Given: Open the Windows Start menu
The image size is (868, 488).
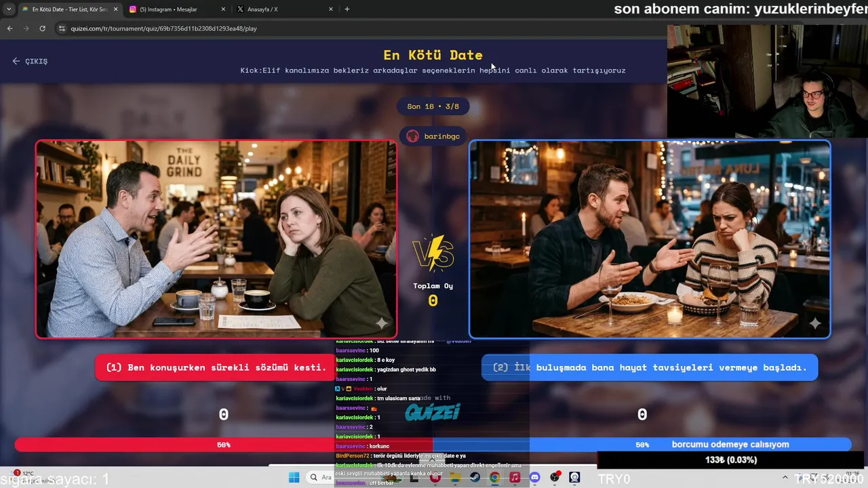Looking at the screenshot, I should coord(294,478).
